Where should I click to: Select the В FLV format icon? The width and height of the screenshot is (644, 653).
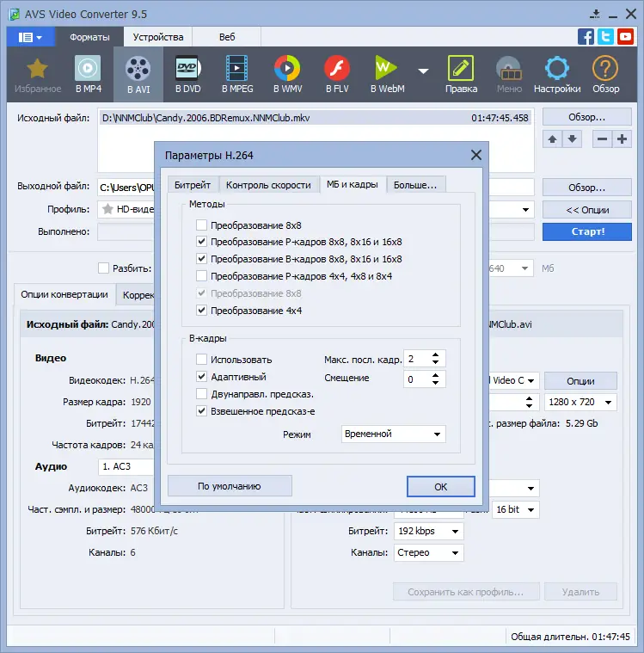[x=337, y=75]
